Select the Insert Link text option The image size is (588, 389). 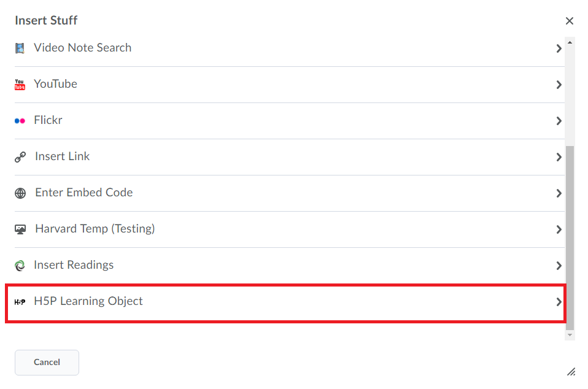click(x=62, y=156)
